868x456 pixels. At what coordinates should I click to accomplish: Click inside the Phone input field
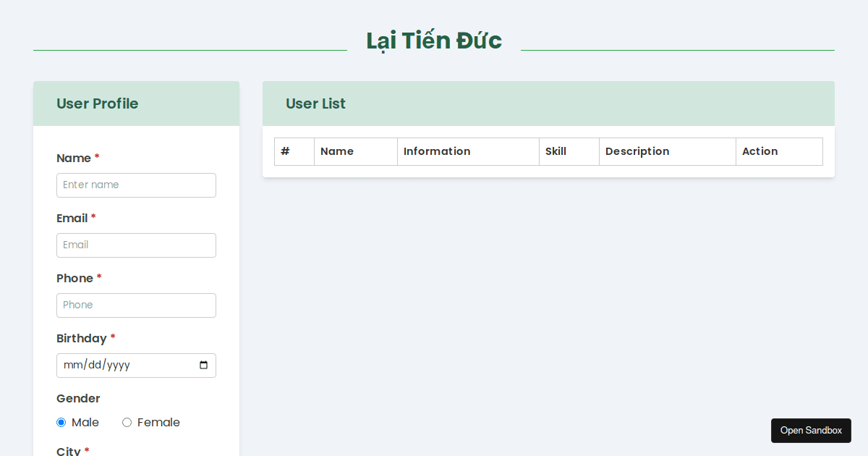(136, 305)
